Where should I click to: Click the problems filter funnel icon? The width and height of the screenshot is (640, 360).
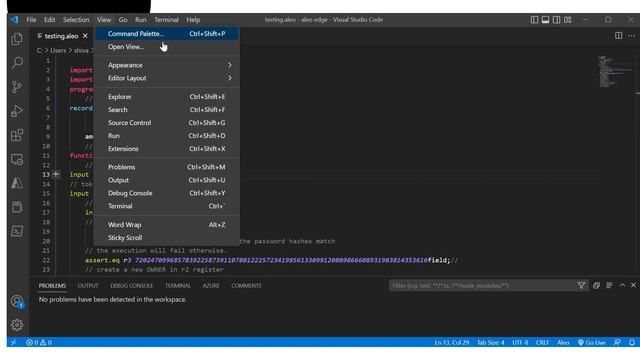(581, 286)
